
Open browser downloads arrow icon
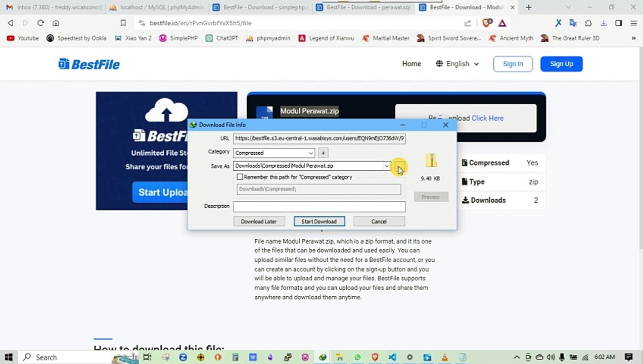(x=604, y=23)
